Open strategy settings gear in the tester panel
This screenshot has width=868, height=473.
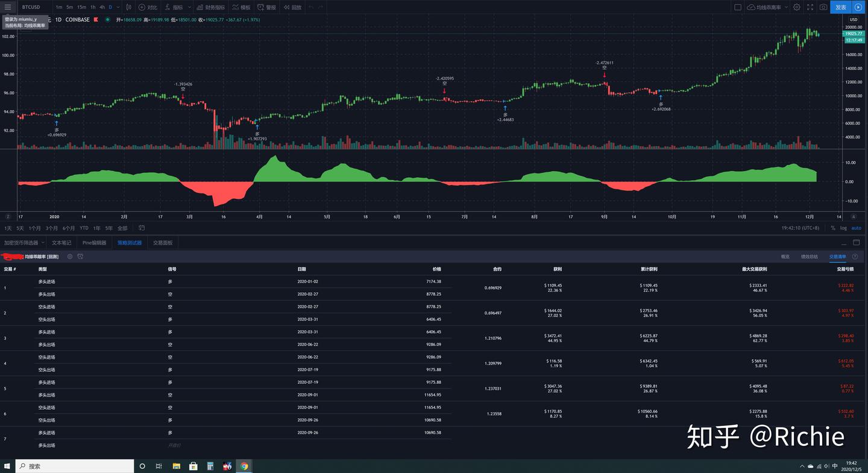pos(70,257)
